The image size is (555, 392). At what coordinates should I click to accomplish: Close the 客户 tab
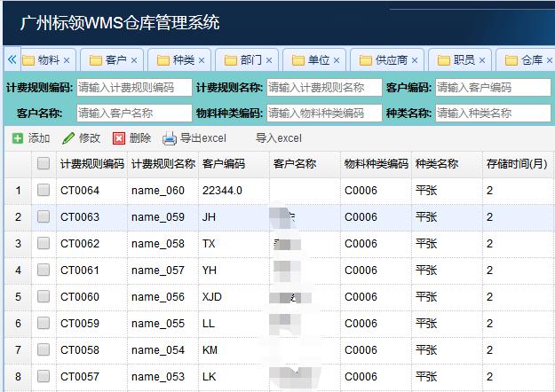(x=134, y=61)
